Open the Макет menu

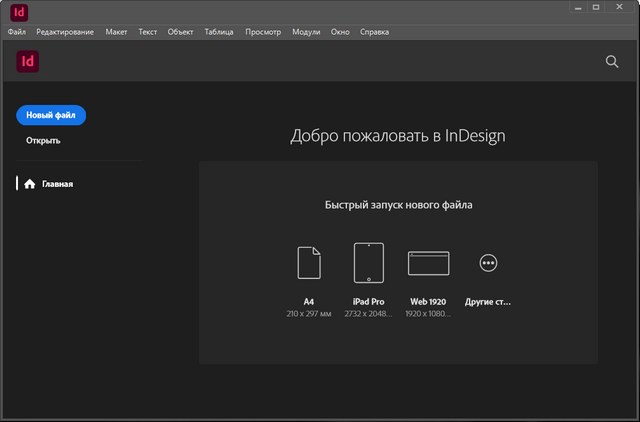(116, 32)
